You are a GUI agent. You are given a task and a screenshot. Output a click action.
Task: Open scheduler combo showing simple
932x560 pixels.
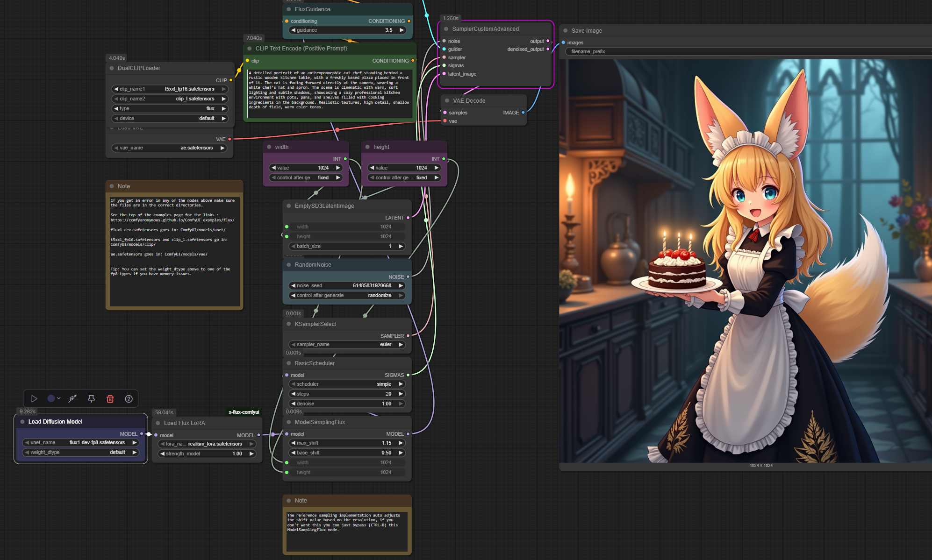[x=346, y=384]
